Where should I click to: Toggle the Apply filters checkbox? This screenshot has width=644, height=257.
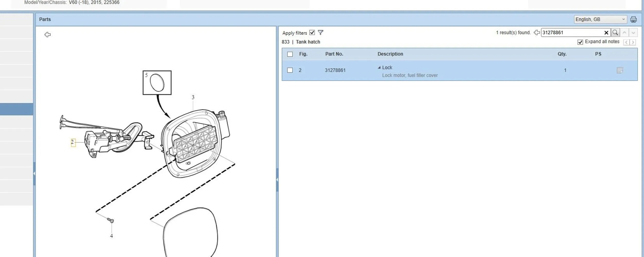pos(312,33)
